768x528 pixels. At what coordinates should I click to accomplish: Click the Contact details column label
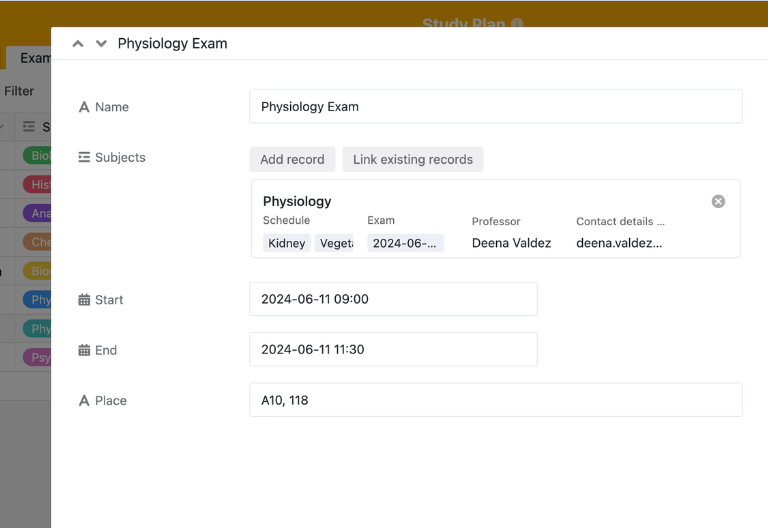point(620,221)
